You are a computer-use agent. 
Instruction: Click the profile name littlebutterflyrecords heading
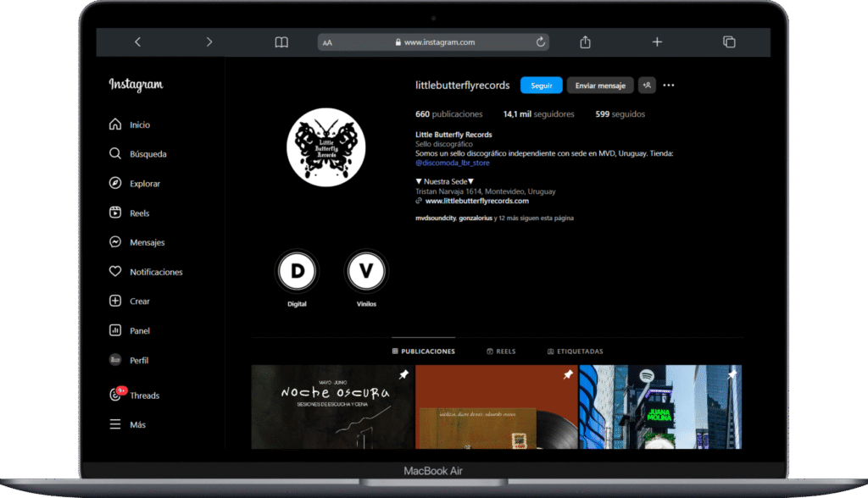click(462, 86)
